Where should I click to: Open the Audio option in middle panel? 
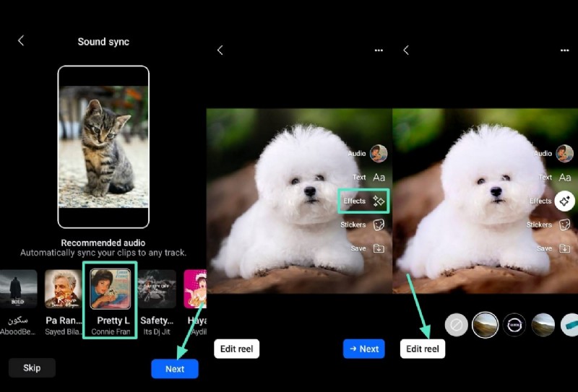378,153
